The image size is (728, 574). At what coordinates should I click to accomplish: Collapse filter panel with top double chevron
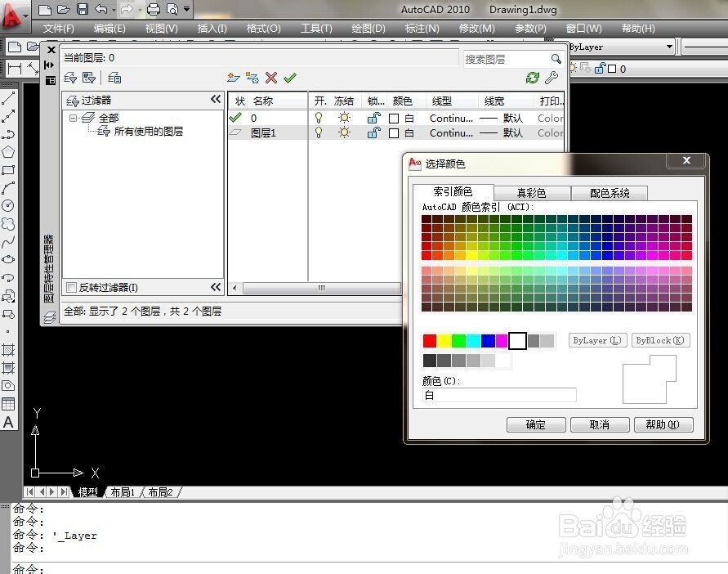point(216,99)
